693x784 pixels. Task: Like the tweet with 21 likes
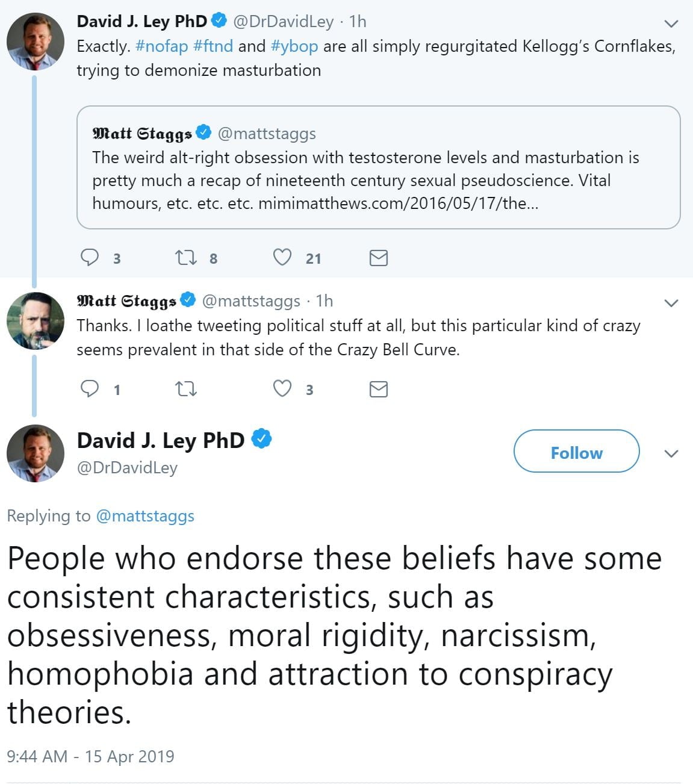pyautogui.click(x=282, y=258)
